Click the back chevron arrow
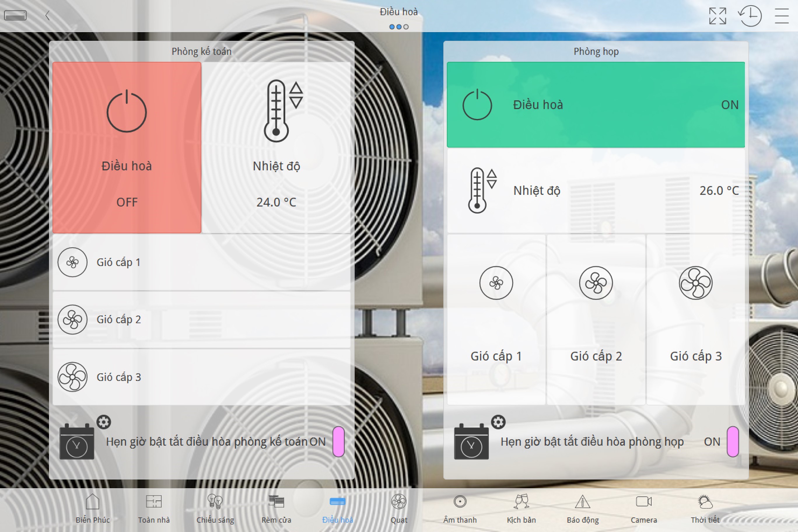 tap(48, 15)
